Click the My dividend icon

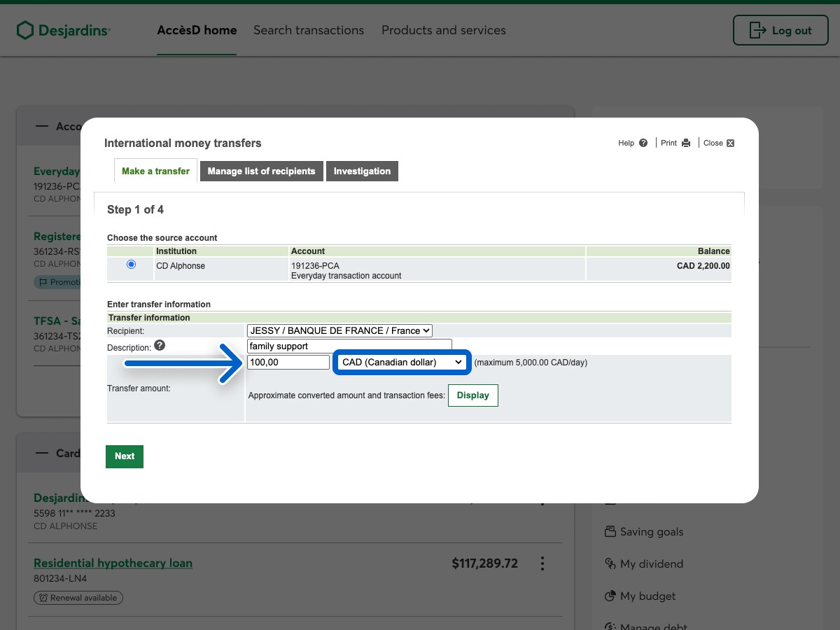click(x=610, y=564)
